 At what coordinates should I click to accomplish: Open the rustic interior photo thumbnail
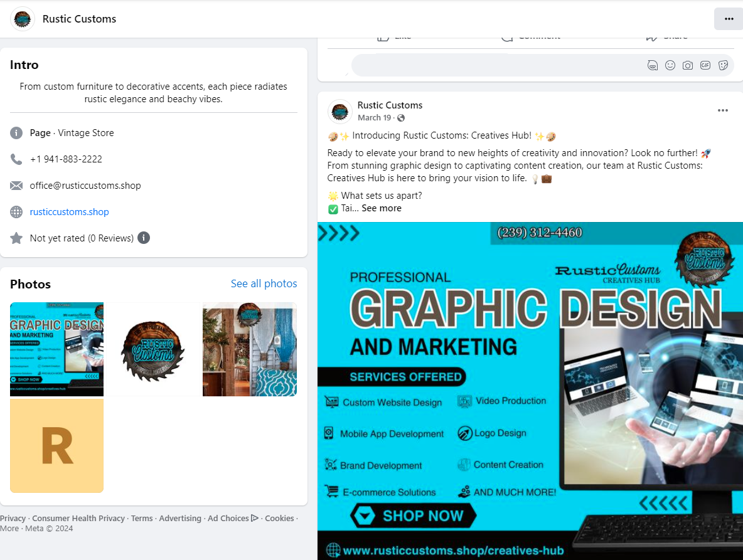(250, 349)
